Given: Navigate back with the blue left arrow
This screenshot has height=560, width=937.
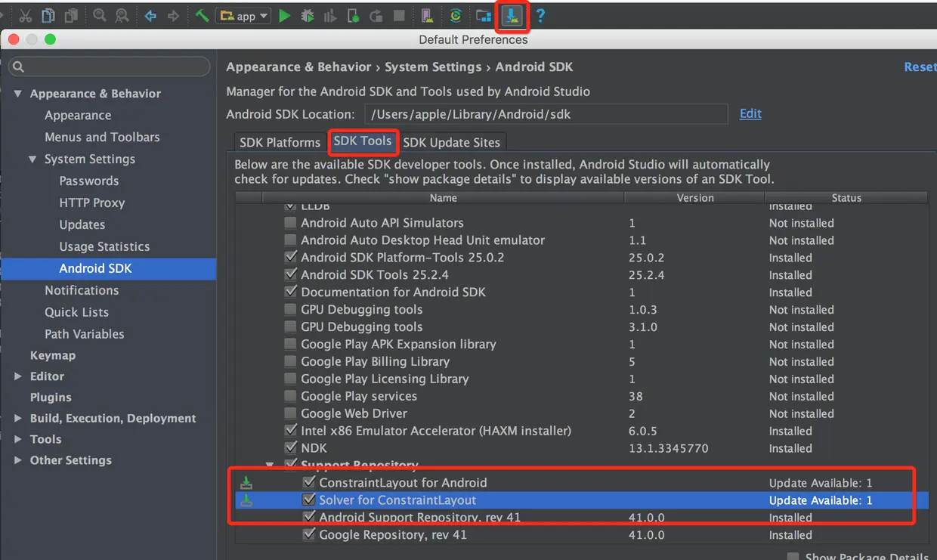Looking at the screenshot, I should pyautogui.click(x=150, y=16).
